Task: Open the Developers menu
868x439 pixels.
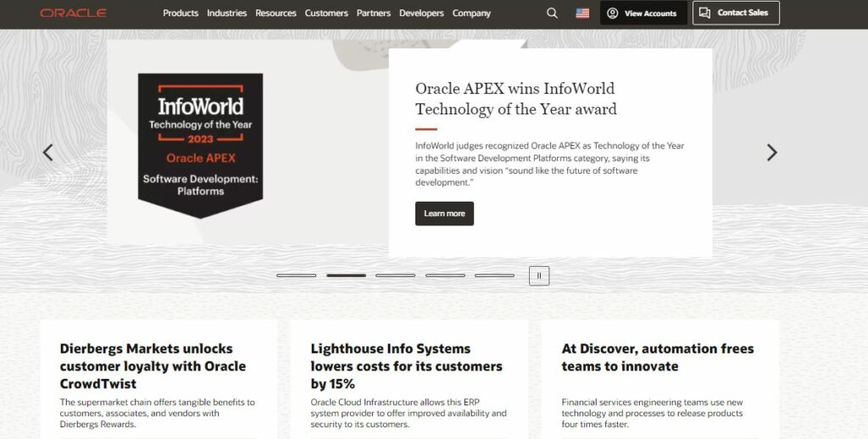Action: point(421,13)
